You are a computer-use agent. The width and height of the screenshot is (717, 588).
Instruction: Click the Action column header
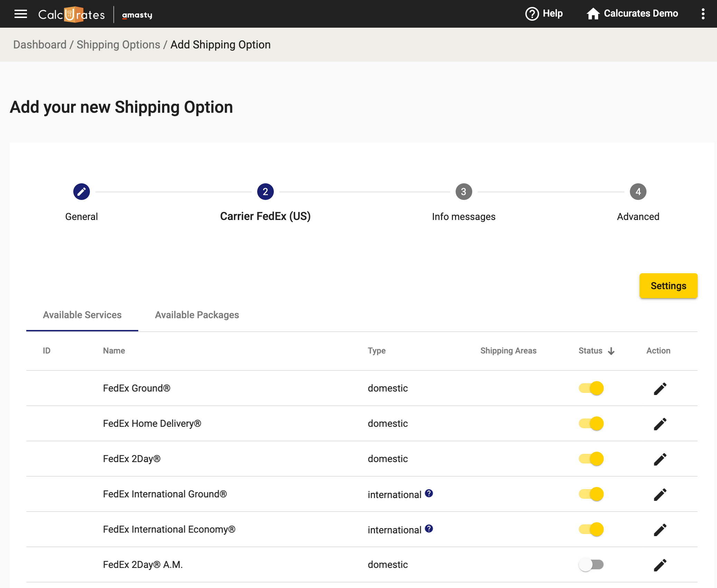click(658, 351)
